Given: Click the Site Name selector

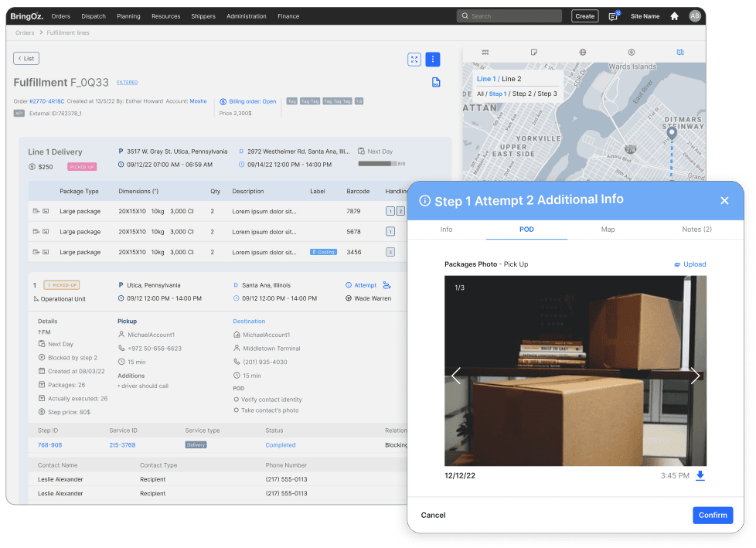Looking at the screenshot, I should point(645,16).
